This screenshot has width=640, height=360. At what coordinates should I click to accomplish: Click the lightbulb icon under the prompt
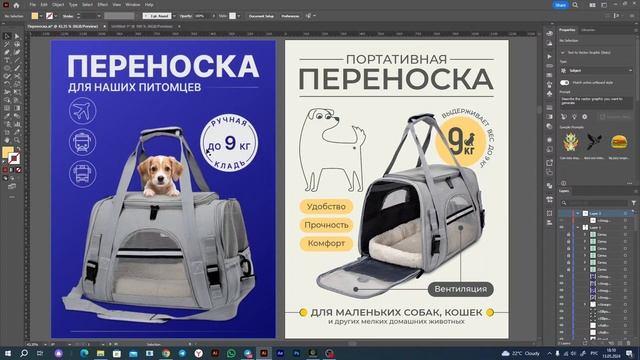click(x=574, y=117)
